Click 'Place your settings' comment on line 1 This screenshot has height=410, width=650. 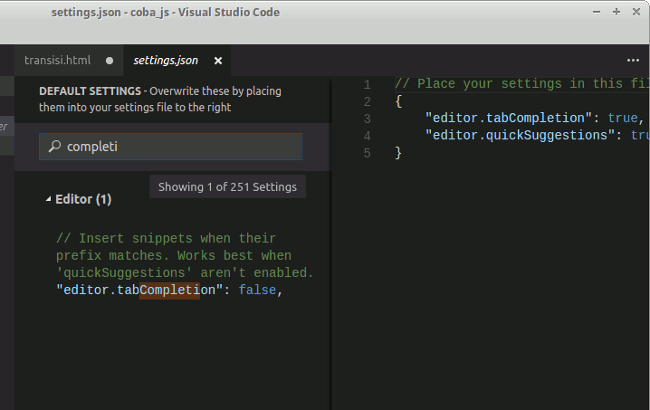[x=522, y=84]
